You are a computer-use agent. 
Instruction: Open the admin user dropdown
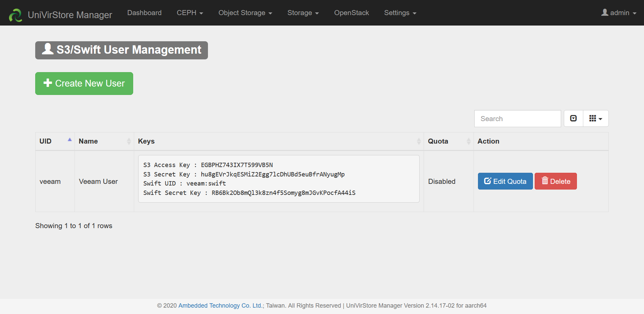coord(619,13)
